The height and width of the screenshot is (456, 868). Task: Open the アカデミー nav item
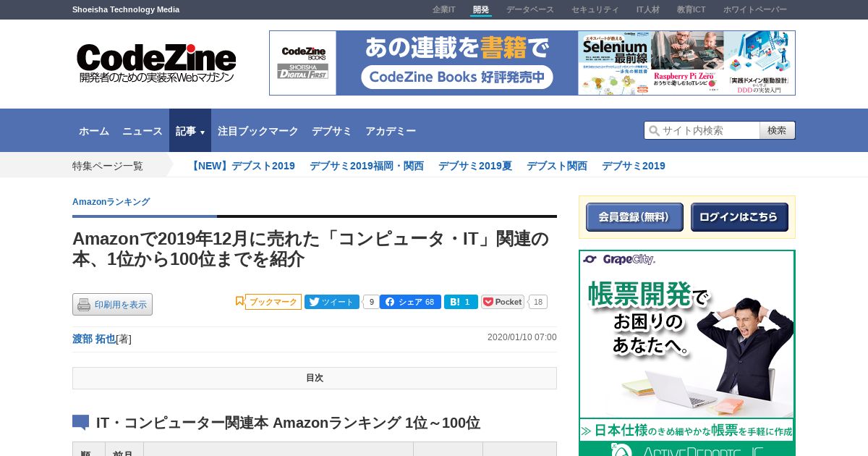click(x=391, y=131)
